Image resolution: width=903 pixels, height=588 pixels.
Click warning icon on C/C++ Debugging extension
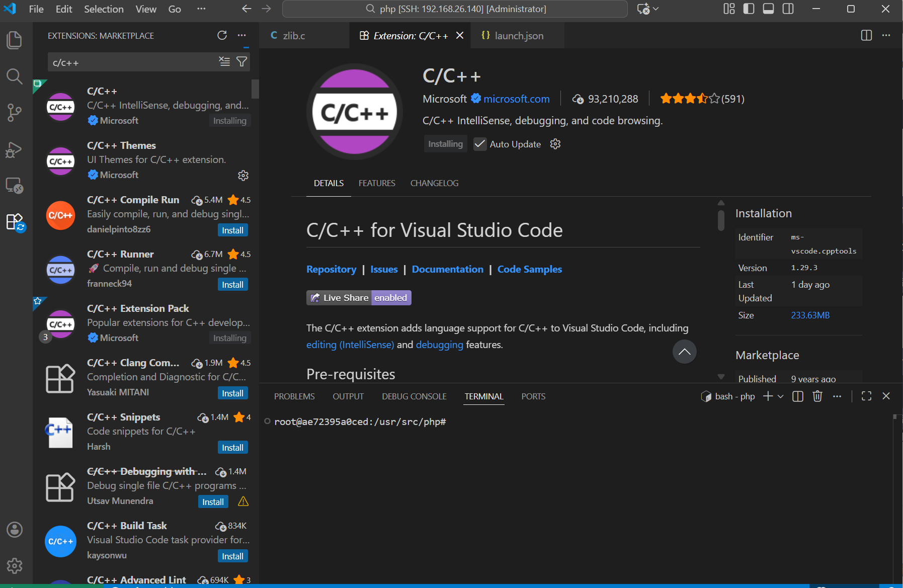[243, 501]
